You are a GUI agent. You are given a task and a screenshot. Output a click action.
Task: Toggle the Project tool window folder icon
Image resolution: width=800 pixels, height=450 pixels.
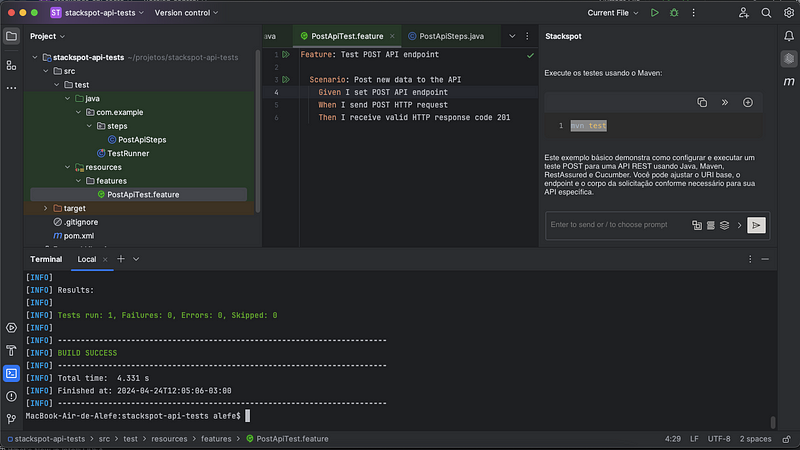pyautogui.click(x=11, y=36)
